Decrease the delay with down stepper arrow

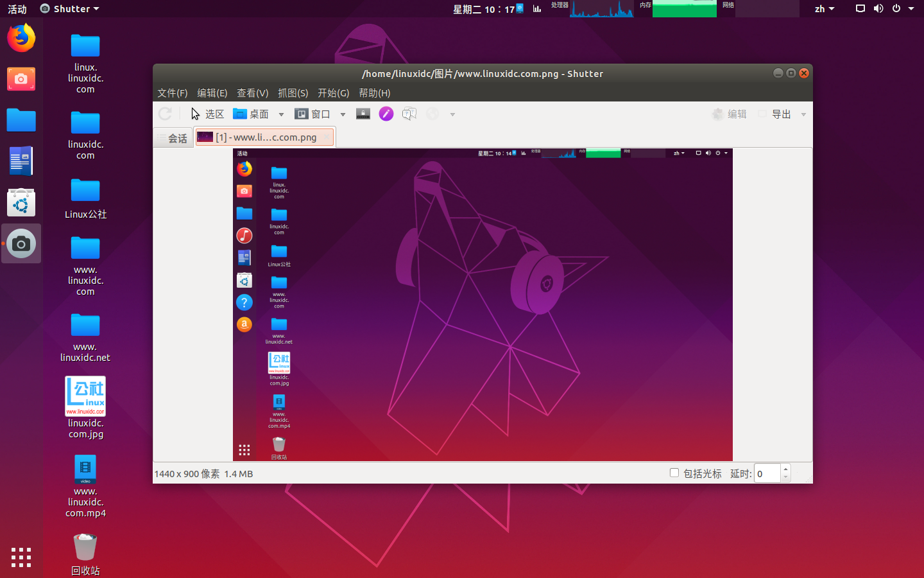[x=785, y=478]
